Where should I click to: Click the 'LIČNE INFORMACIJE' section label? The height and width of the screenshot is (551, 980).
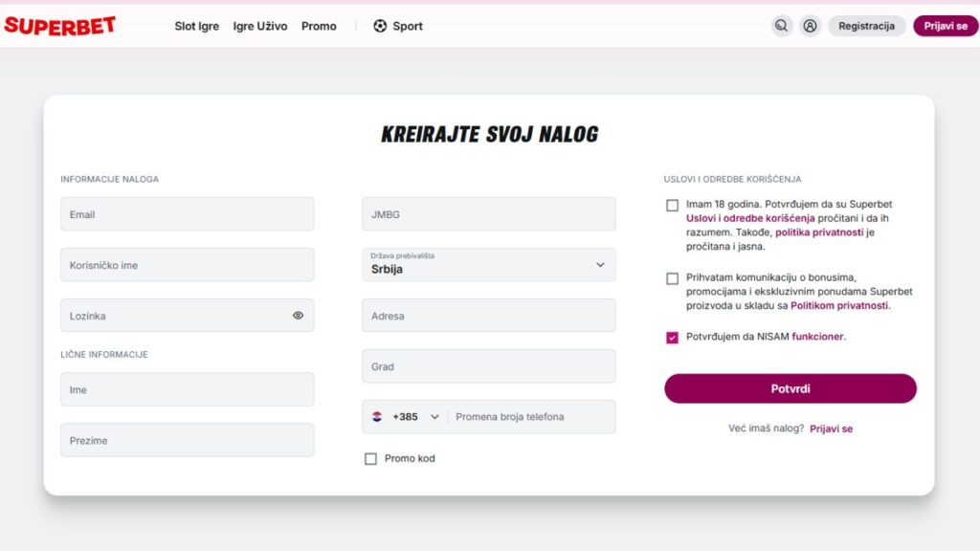(x=103, y=354)
